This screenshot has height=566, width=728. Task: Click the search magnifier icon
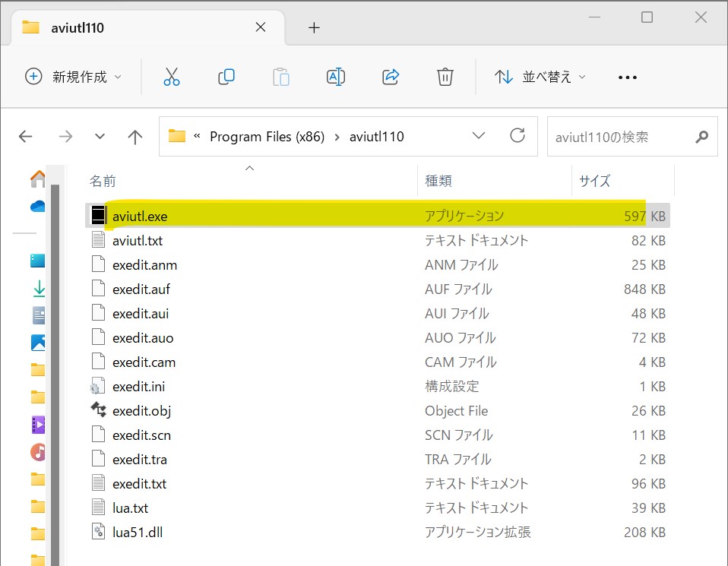701,137
